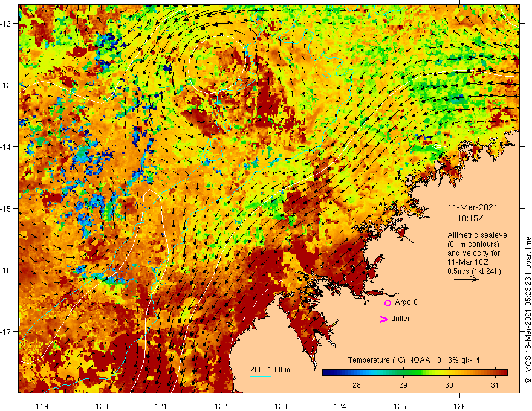
Task: Click the '0.5m/s (1kt 24h)' text
Action: point(475,271)
